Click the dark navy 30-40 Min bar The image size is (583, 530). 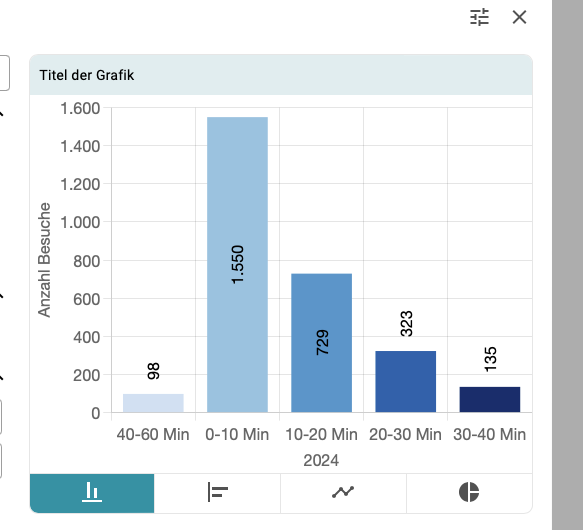point(490,399)
